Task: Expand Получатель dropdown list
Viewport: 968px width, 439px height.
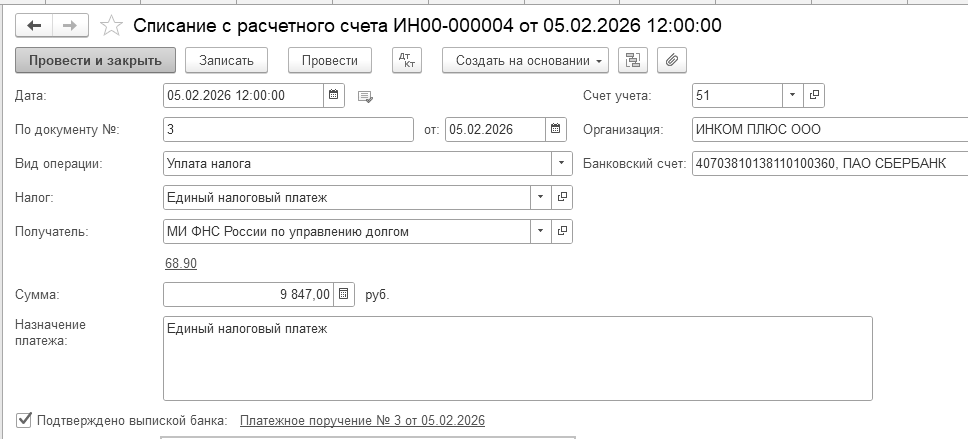Action: [x=540, y=232]
